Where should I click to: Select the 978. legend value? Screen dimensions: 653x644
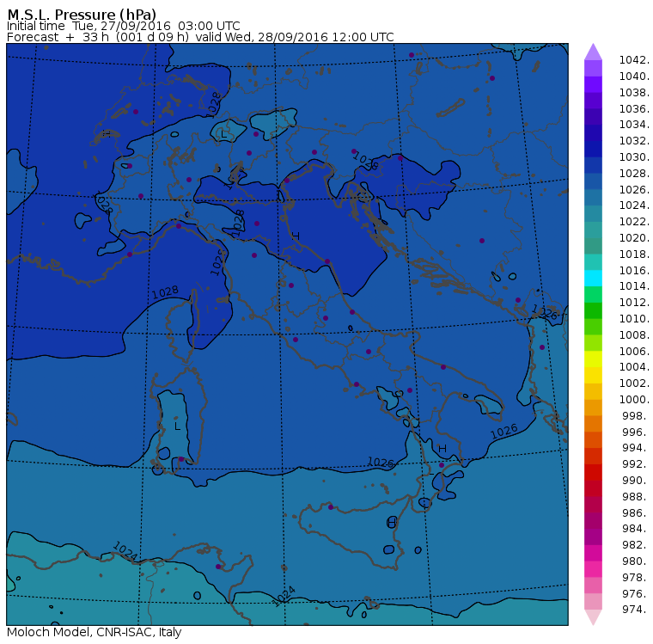pos(636,578)
